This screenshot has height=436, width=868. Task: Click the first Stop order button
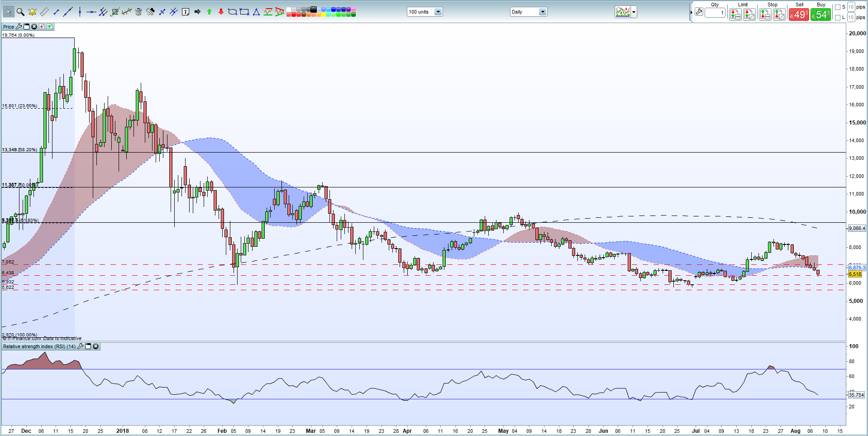tap(765, 14)
